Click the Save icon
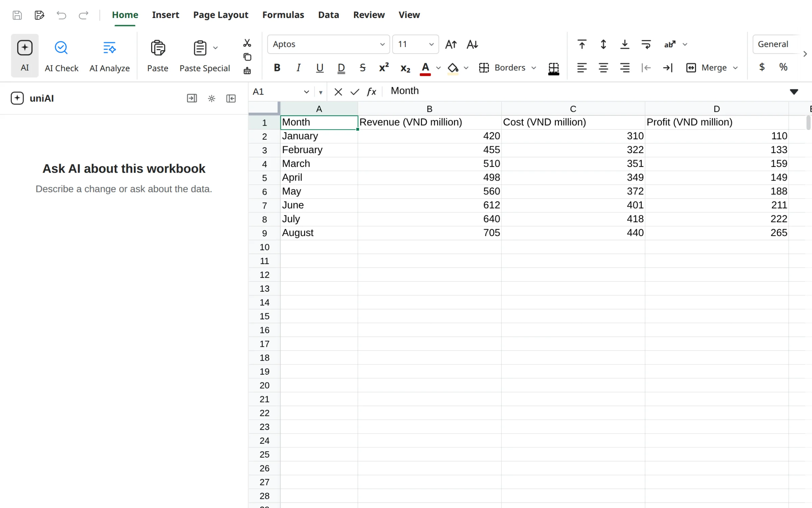 (17, 15)
